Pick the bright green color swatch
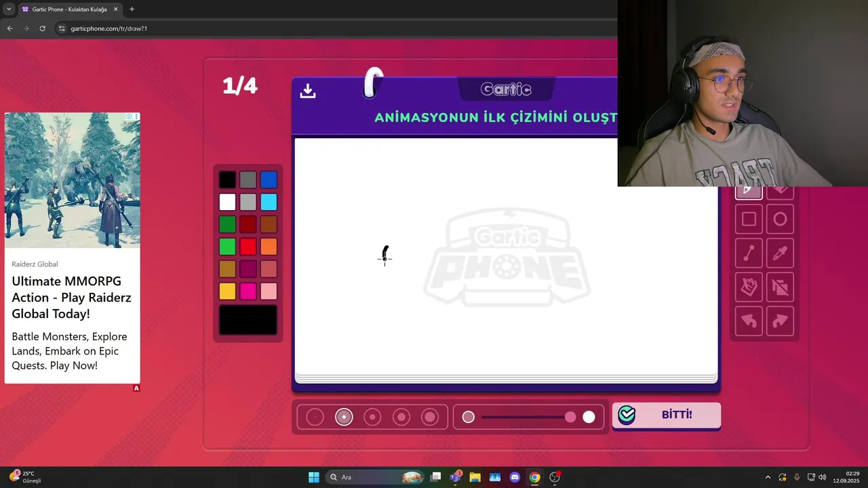 point(227,247)
